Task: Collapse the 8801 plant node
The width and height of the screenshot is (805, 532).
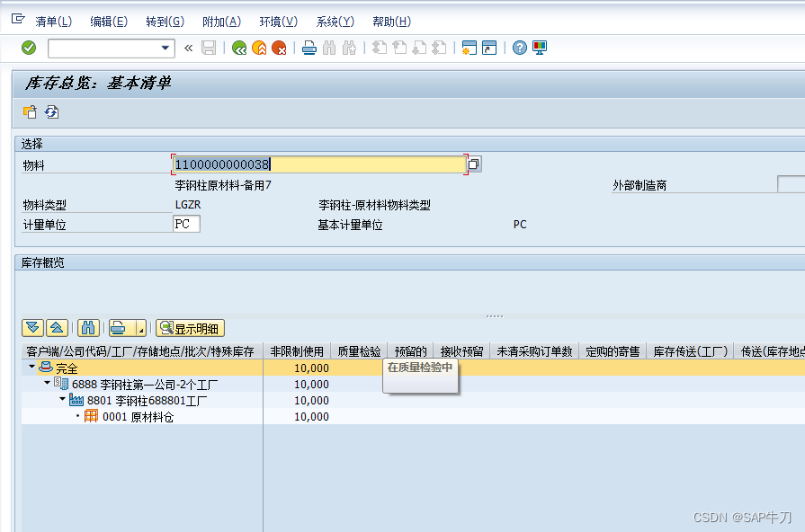Action: tap(63, 399)
